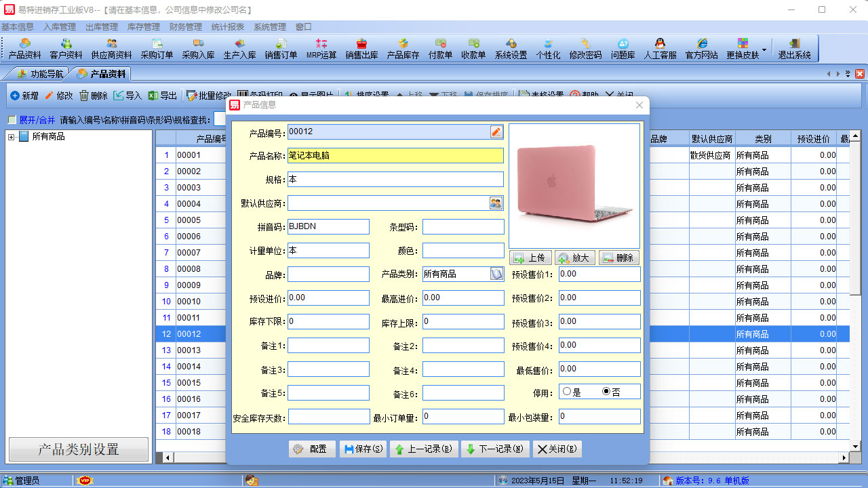
Task: Select the 是 radio button for 停用
Action: tap(567, 392)
